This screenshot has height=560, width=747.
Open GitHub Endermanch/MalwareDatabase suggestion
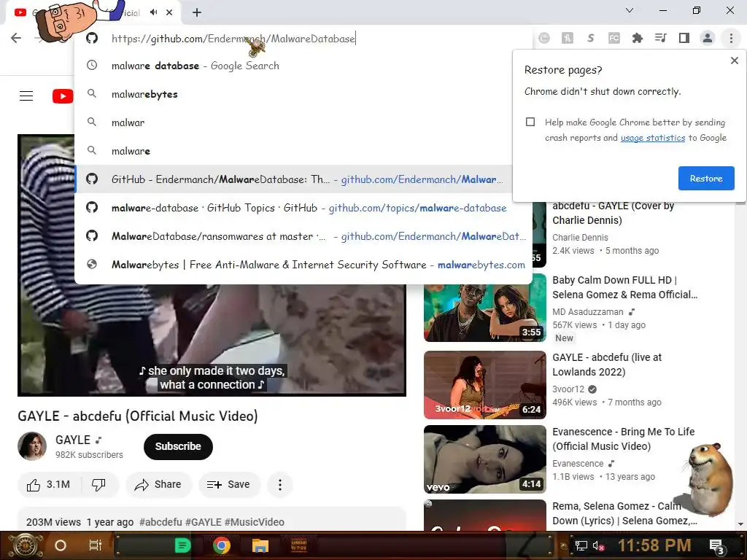[x=303, y=179]
